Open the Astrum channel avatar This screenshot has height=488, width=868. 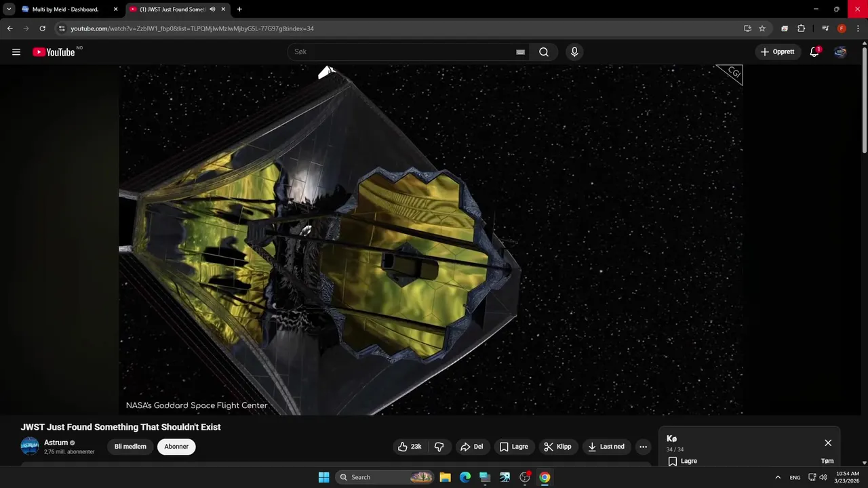[30, 446]
